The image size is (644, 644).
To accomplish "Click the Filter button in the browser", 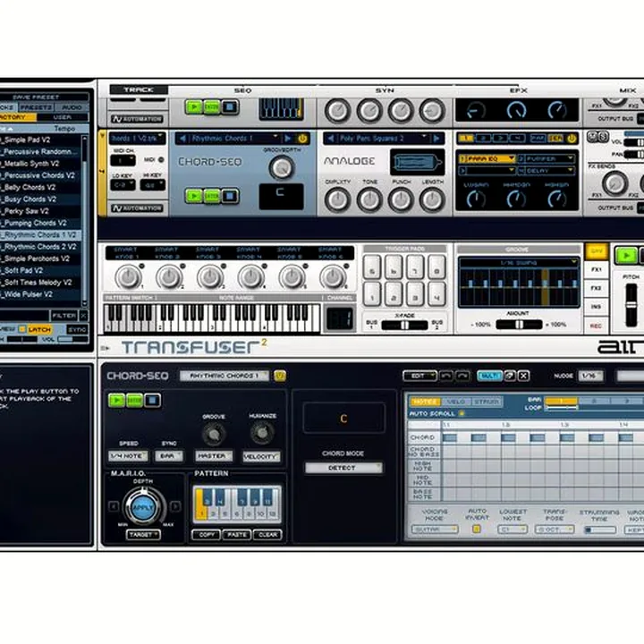I will coord(64,316).
